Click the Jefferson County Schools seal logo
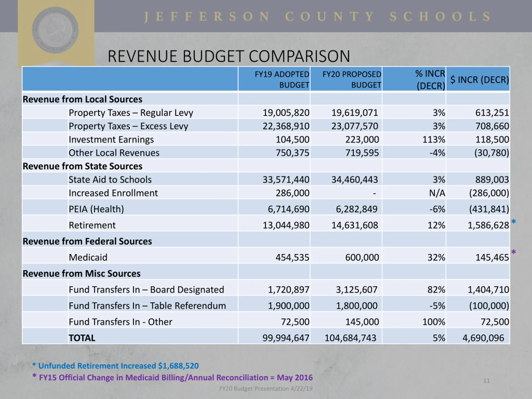The width and height of the screenshot is (532, 399). point(55,30)
